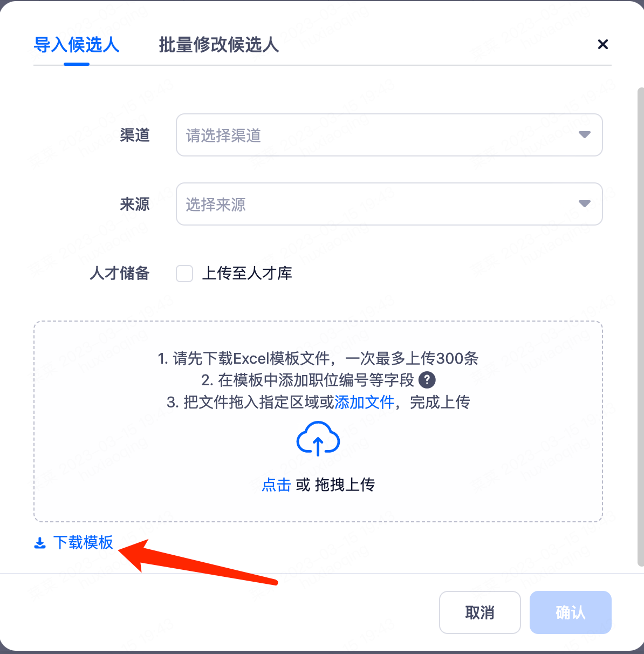
Task: Switch to the 导入候选人 tab
Action: coord(77,45)
